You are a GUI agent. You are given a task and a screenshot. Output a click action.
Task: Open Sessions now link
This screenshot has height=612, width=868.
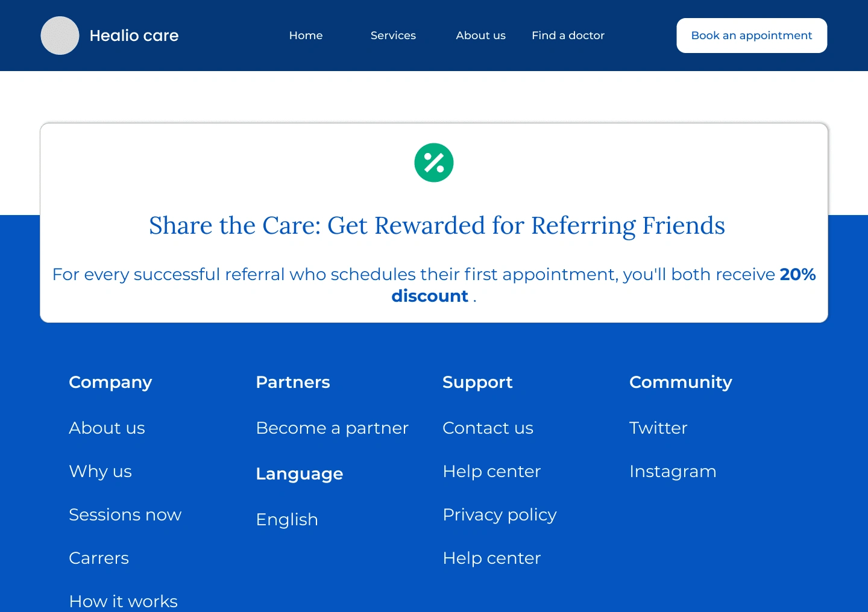coord(125,514)
